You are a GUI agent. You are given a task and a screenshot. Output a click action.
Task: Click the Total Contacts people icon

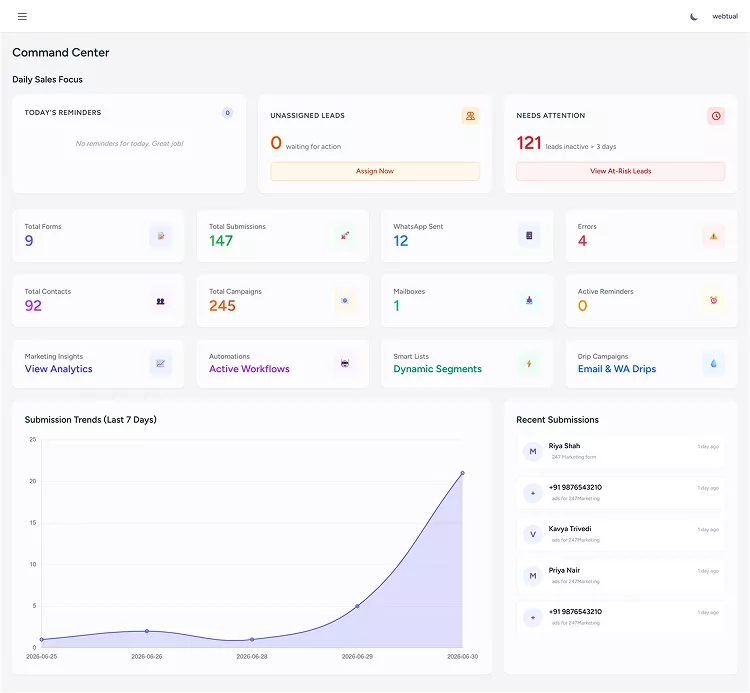point(161,301)
